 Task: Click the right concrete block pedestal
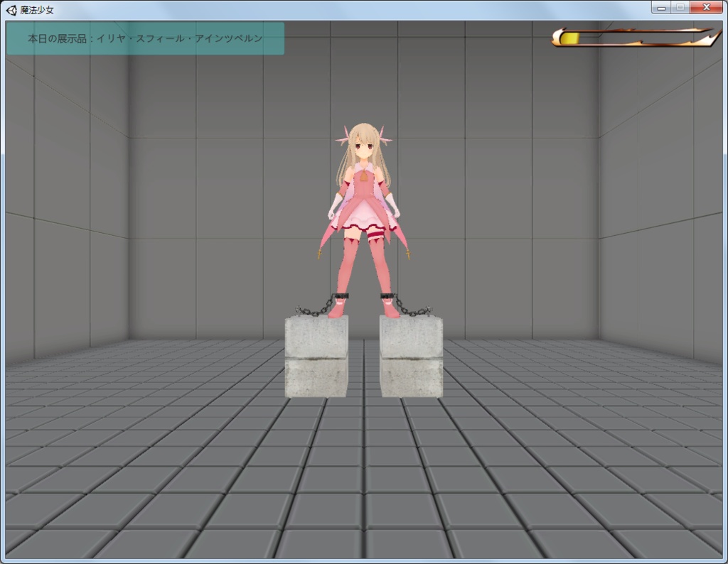pyautogui.click(x=412, y=356)
